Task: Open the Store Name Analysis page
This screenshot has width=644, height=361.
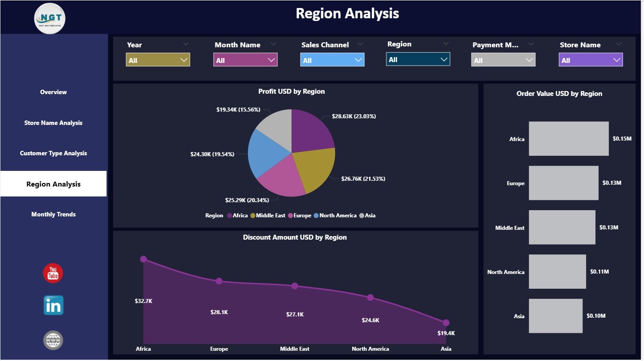Action: pyautogui.click(x=53, y=123)
